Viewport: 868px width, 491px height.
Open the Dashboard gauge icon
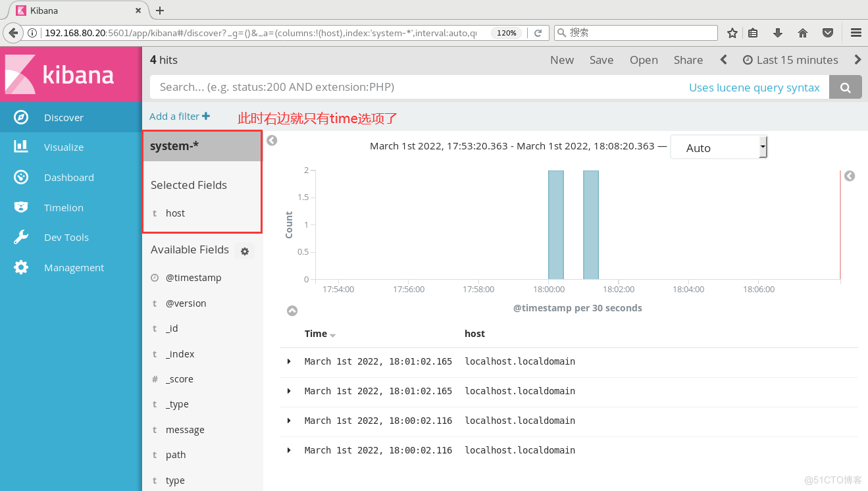pos(21,177)
